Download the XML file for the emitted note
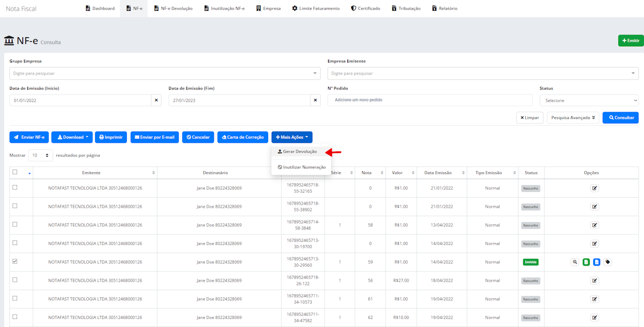 (x=597, y=262)
